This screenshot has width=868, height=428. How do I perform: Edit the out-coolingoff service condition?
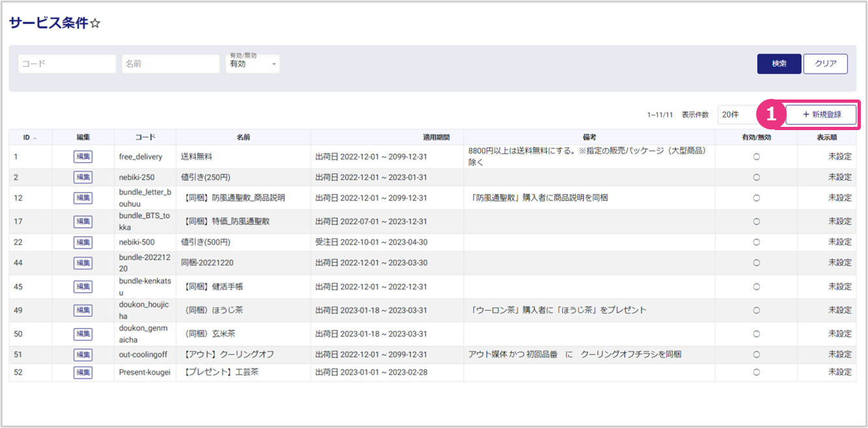click(x=83, y=354)
